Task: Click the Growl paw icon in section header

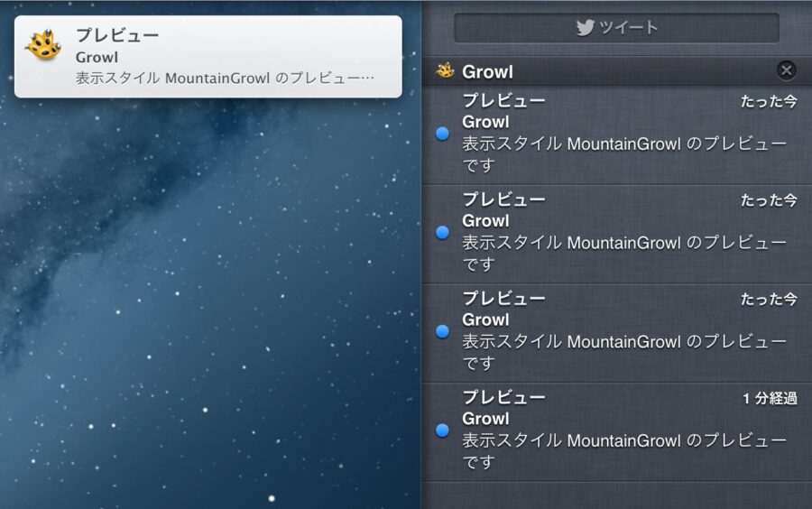Action: tap(445, 71)
